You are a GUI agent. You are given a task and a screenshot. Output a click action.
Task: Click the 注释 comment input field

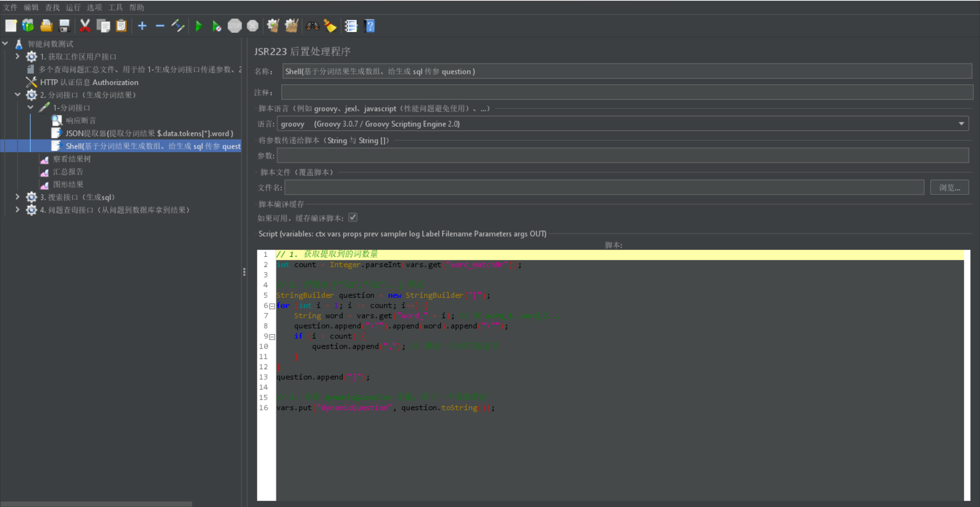pyautogui.click(x=627, y=92)
